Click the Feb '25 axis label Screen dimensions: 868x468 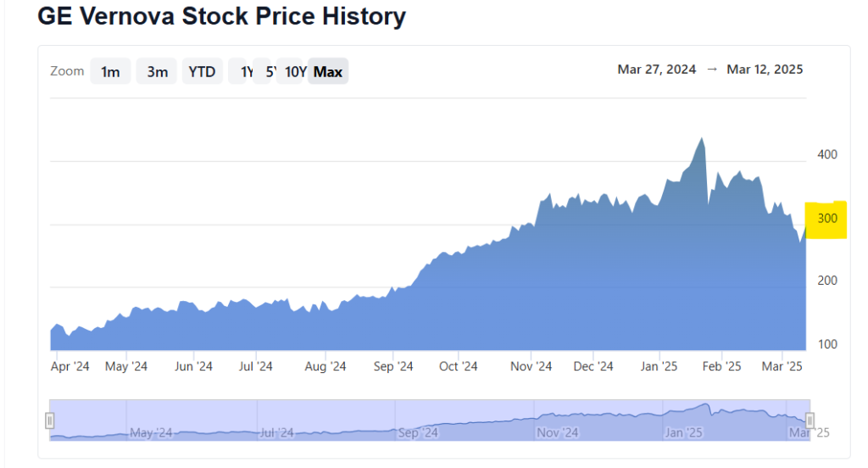click(721, 366)
